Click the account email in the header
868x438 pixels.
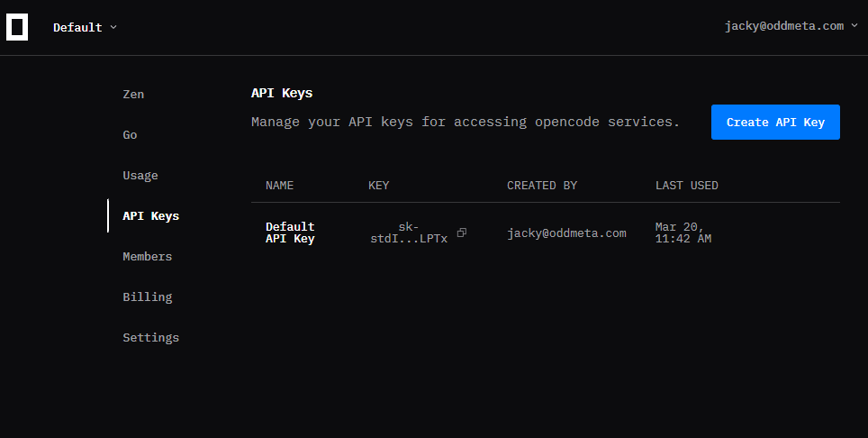click(x=784, y=25)
